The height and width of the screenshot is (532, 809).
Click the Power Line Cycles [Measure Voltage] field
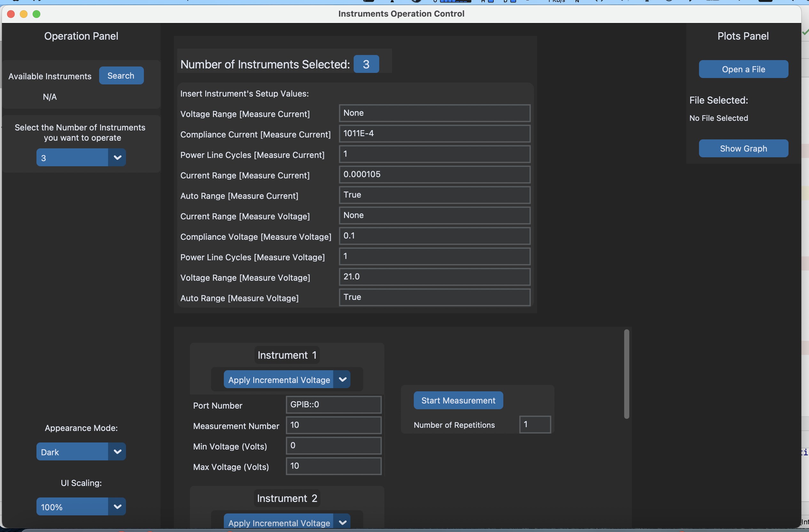(435, 256)
